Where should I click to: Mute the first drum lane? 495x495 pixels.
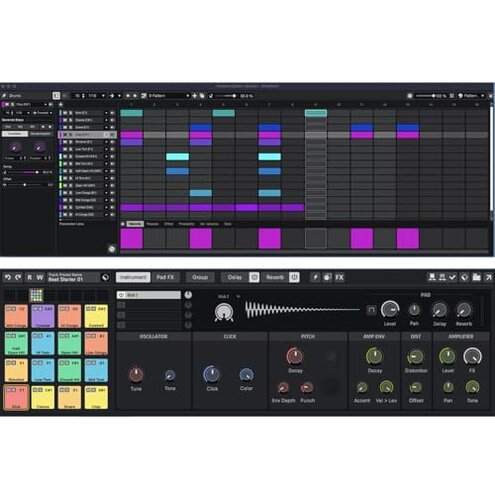coord(65,113)
